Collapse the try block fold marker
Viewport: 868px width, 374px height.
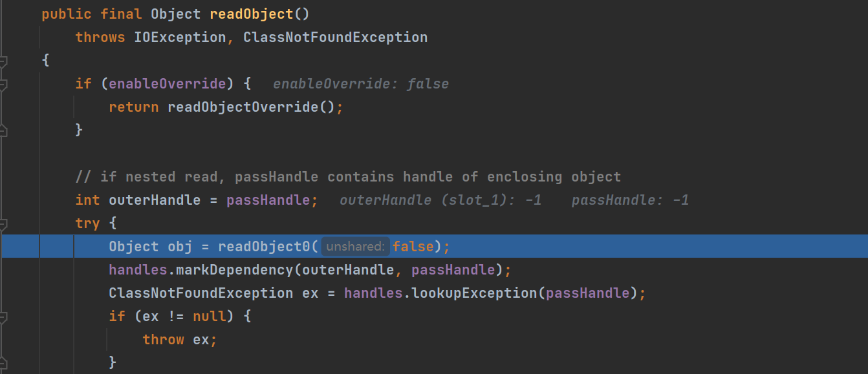[x=3, y=224]
